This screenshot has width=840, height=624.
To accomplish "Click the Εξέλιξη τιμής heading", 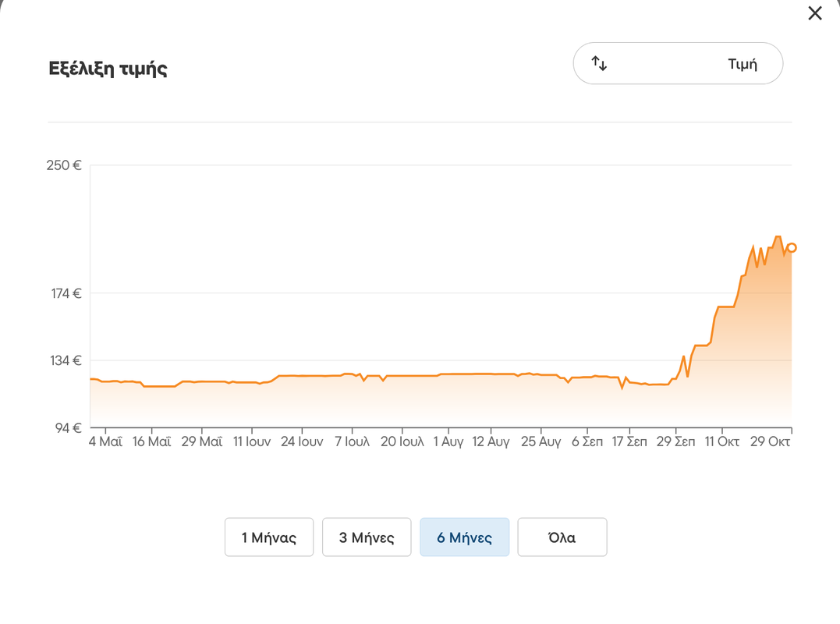I will 108,69.
